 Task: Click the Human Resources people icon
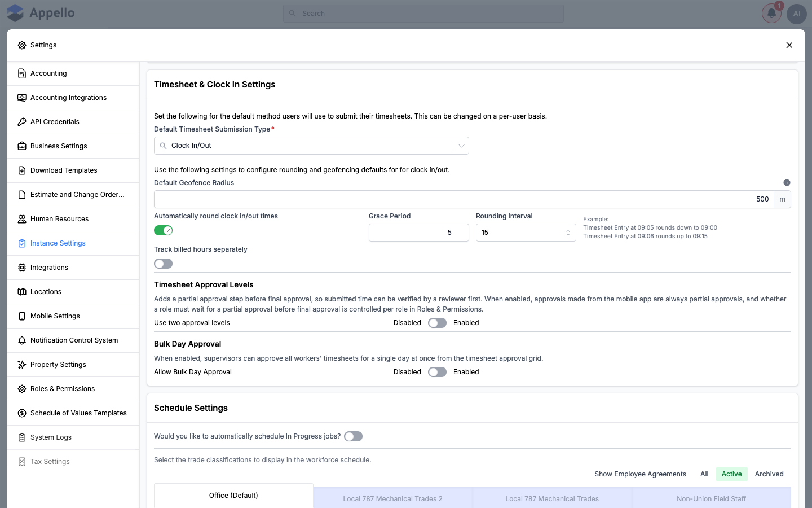(x=22, y=219)
